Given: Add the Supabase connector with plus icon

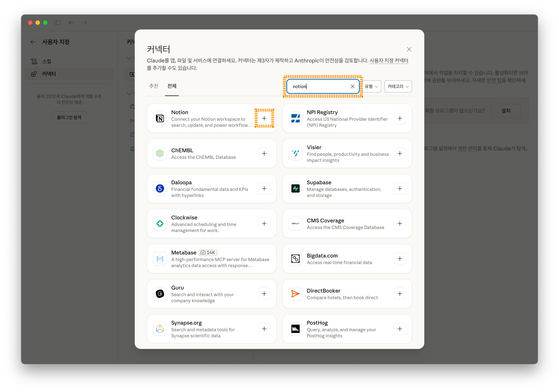Looking at the screenshot, I should click(x=399, y=188).
